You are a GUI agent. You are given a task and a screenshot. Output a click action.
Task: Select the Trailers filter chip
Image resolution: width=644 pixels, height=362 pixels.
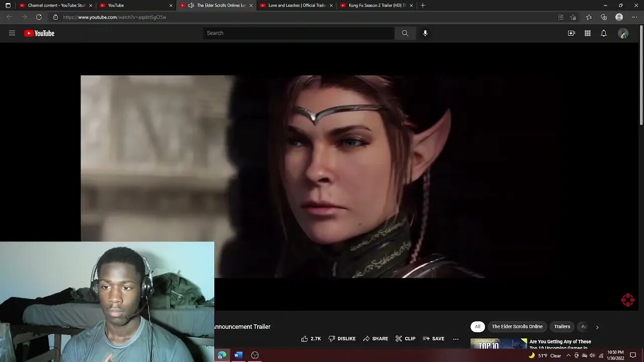pos(562,327)
